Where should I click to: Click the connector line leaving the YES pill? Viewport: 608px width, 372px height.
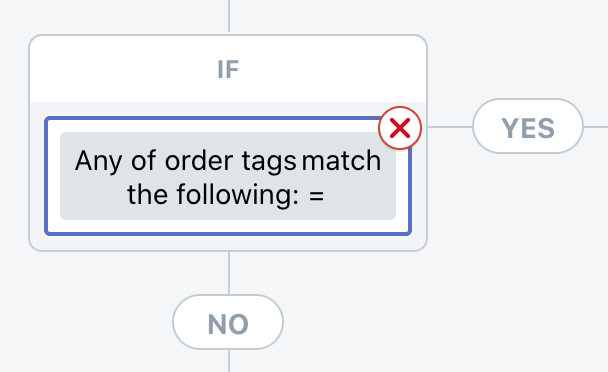point(596,126)
